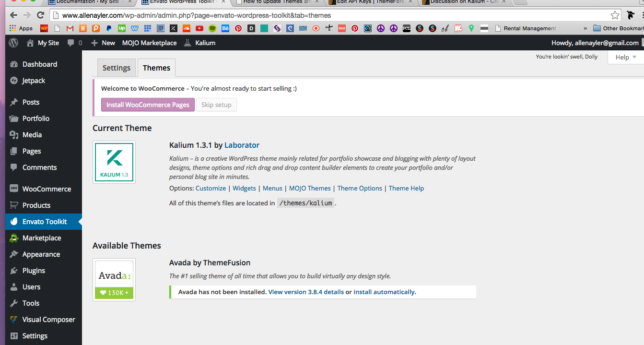Image resolution: width=644 pixels, height=345 pixels.
Task: Click the Plugins plug icon in sidebar
Action: tap(14, 271)
